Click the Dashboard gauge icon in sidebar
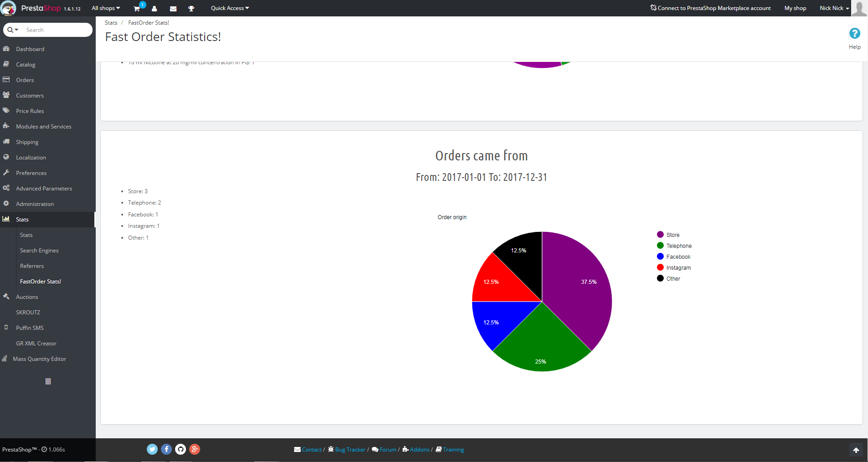The height and width of the screenshot is (462, 868). 6,49
